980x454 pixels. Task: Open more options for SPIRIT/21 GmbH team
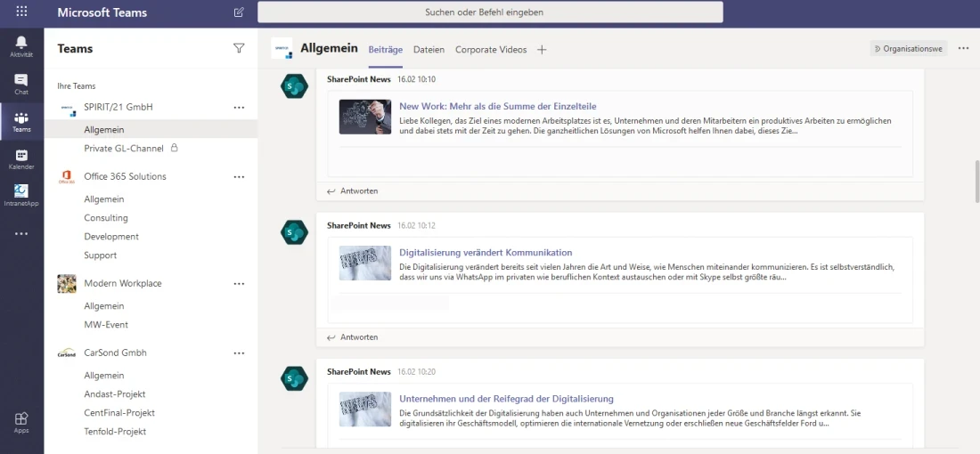[x=239, y=108]
